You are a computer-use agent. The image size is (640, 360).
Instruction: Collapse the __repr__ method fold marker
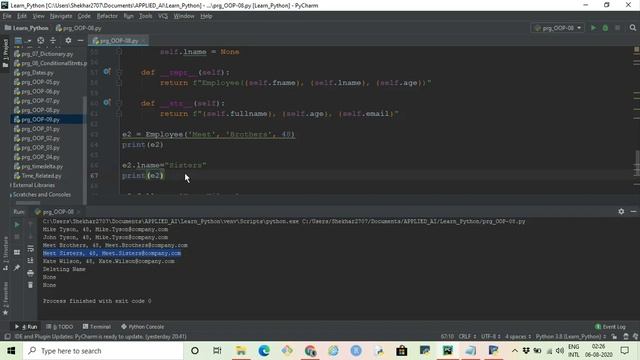click(x=119, y=72)
